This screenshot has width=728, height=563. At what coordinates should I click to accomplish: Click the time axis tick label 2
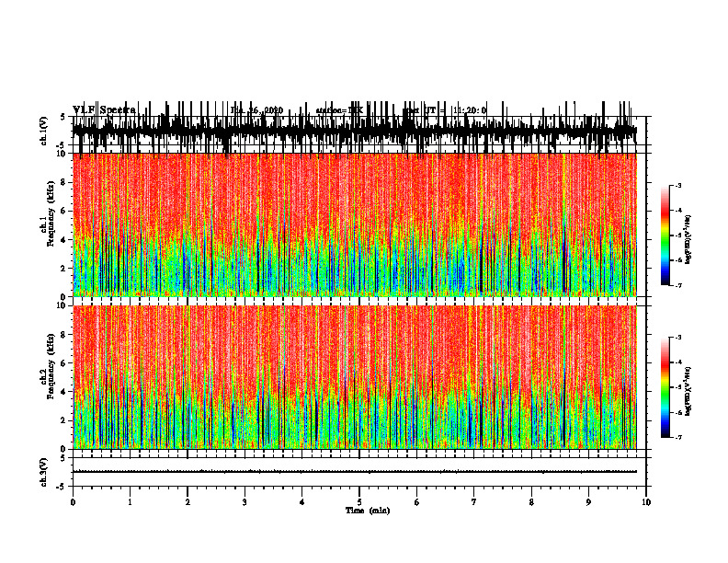pyautogui.click(x=188, y=502)
